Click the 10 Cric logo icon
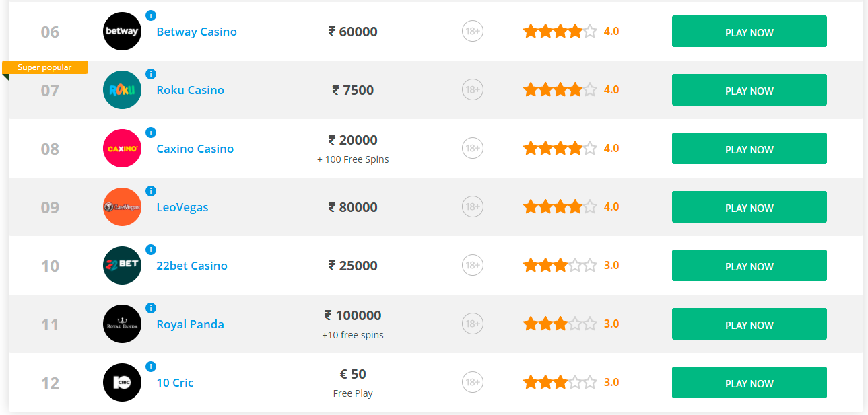868x415 pixels. (x=122, y=383)
